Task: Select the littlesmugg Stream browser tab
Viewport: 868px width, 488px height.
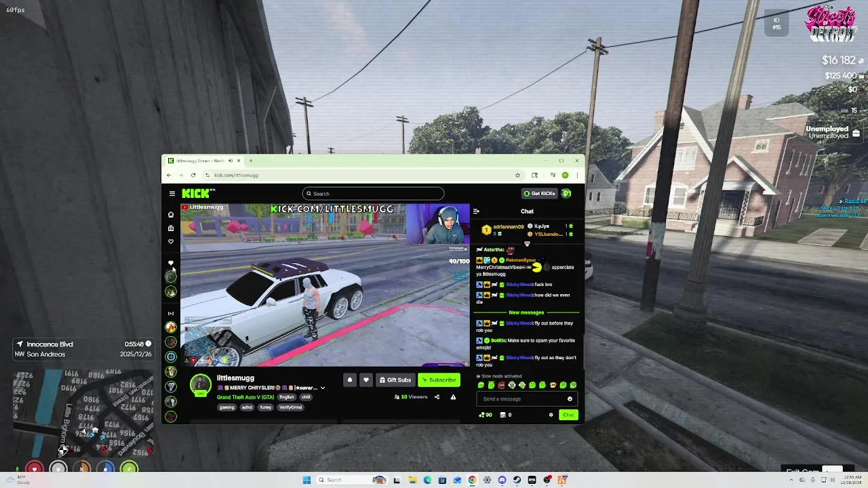Action: (x=205, y=161)
